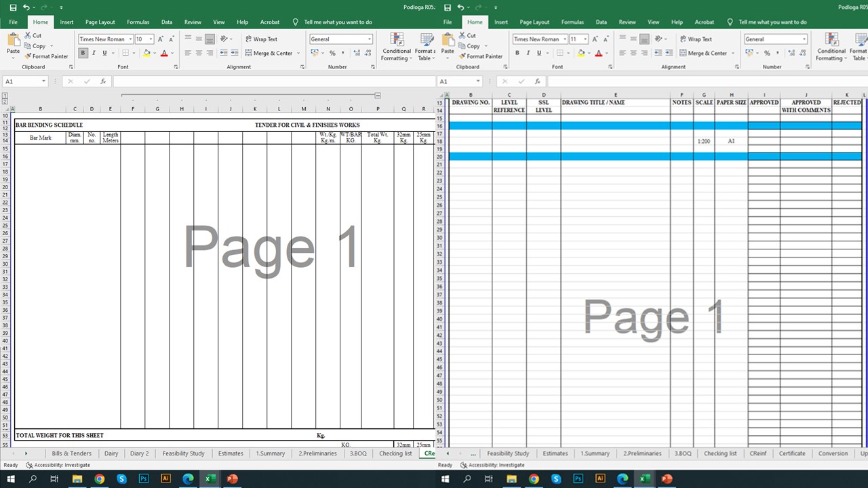Screen dimensions: 868x488
Task: Switch to the Certificate sheet tab in the right window
Action: pyautogui.click(x=791, y=453)
